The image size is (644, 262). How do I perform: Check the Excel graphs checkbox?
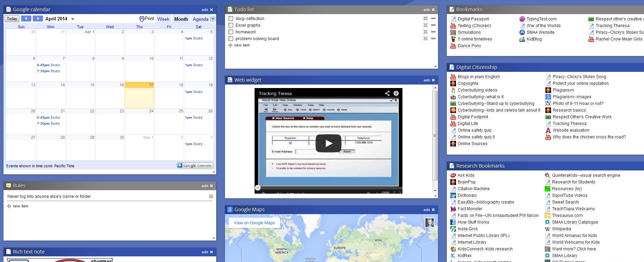click(x=231, y=25)
